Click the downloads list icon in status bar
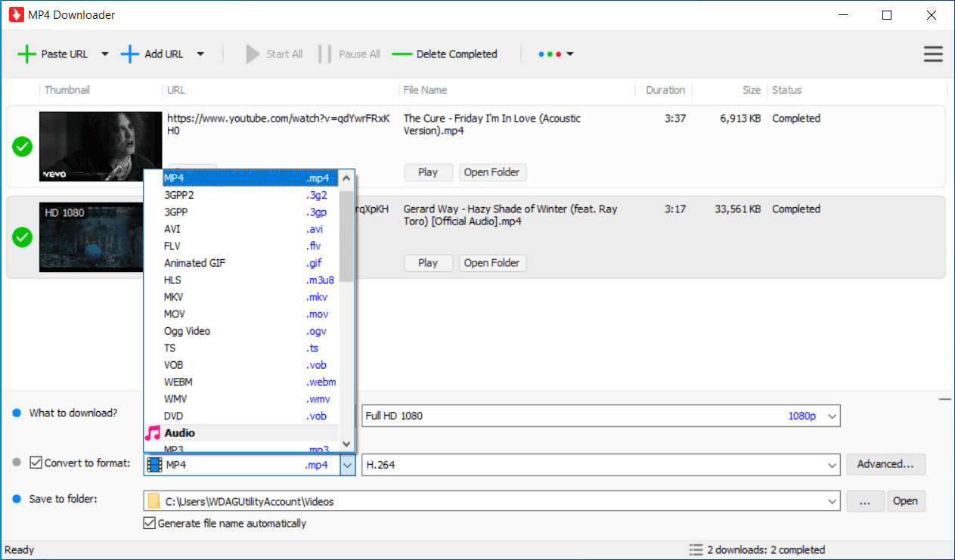955x560 pixels. click(x=696, y=549)
